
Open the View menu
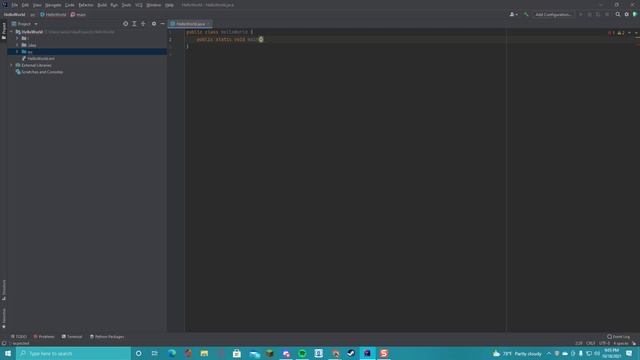click(x=37, y=5)
